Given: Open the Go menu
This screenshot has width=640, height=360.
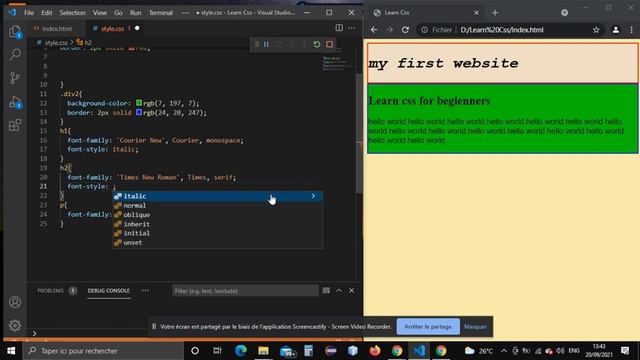Looking at the screenshot, I should (x=118, y=13).
